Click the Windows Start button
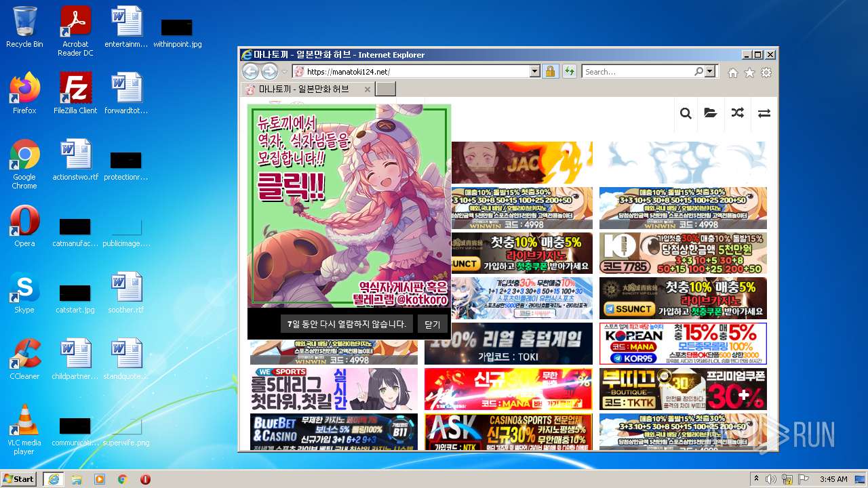This screenshot has height=488, width=868. pyautogui.click(x=19, y=479)
